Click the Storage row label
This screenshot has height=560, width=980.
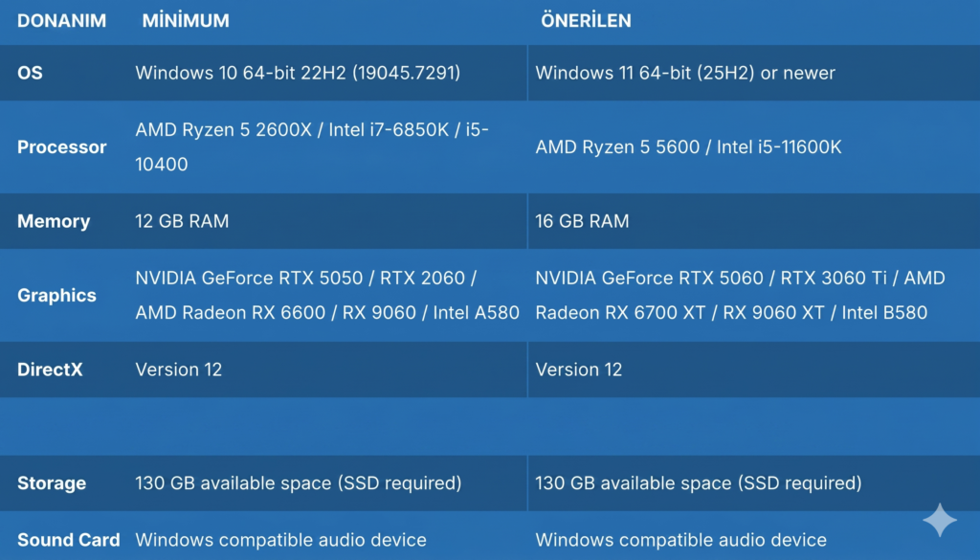[x=52, y=483]
